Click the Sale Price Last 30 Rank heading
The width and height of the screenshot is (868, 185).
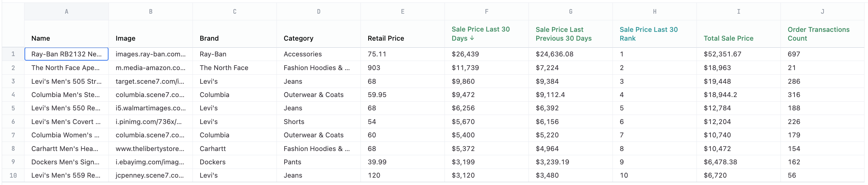tap(649, 34)
